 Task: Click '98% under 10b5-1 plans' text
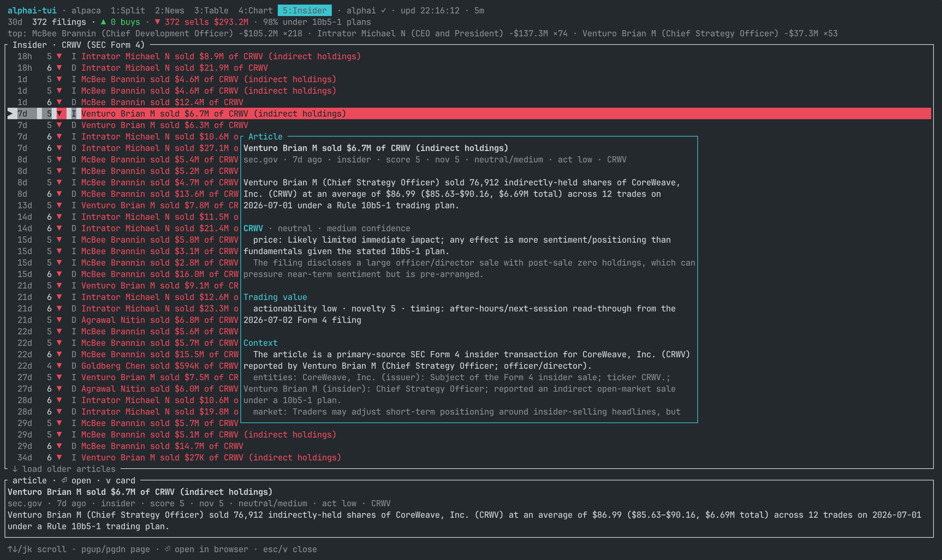317,22
